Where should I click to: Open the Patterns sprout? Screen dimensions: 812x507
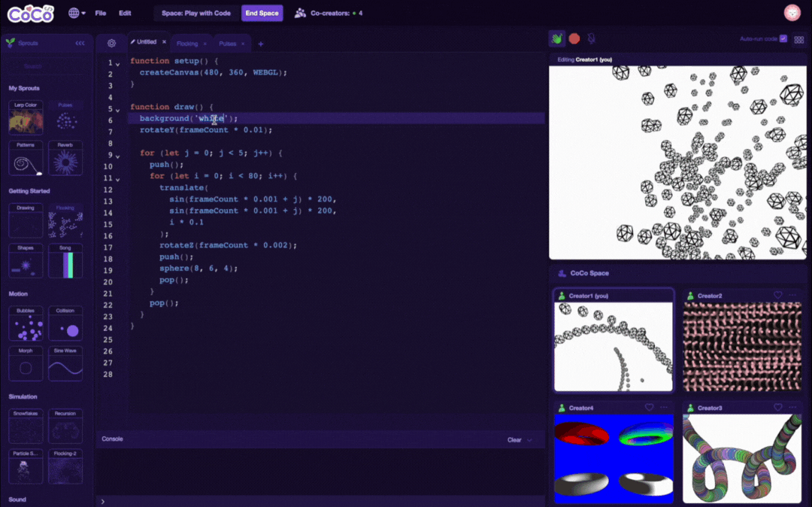[26, 158]
